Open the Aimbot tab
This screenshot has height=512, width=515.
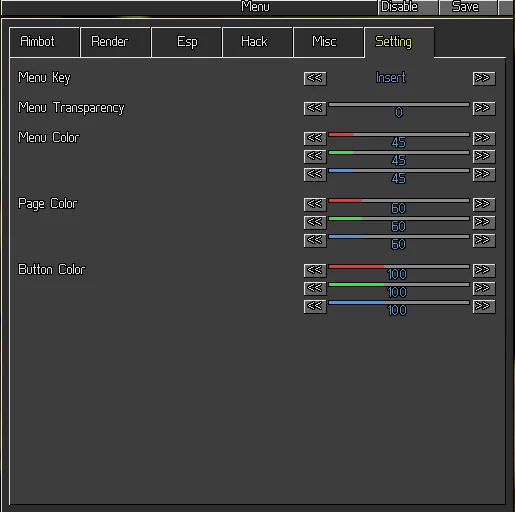point(45,42)
